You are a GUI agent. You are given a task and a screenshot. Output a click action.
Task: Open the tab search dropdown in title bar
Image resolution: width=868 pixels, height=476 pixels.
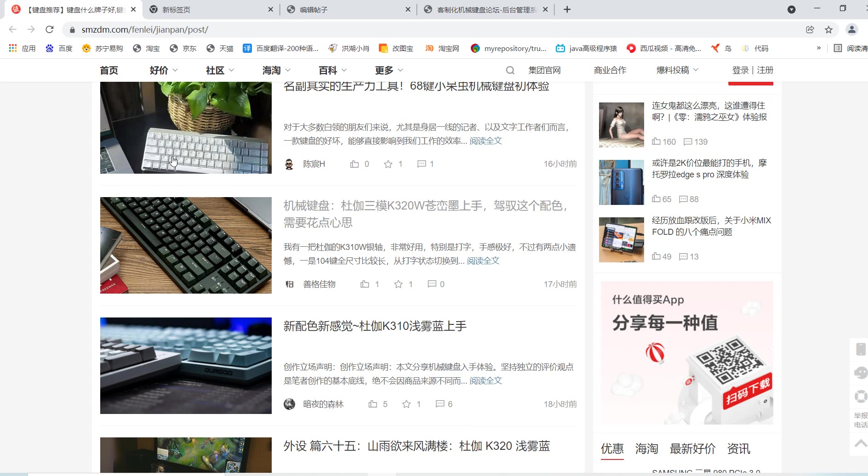click(791, 9)
